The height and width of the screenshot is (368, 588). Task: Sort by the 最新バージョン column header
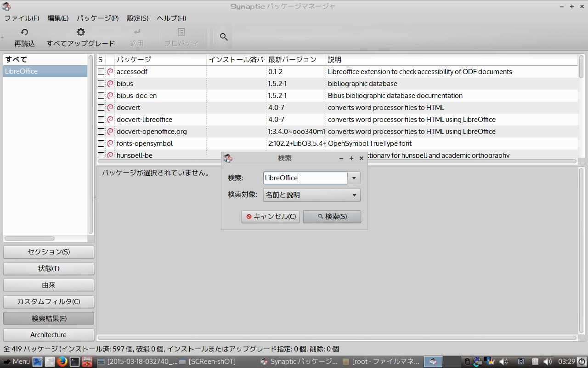(296, 60)
